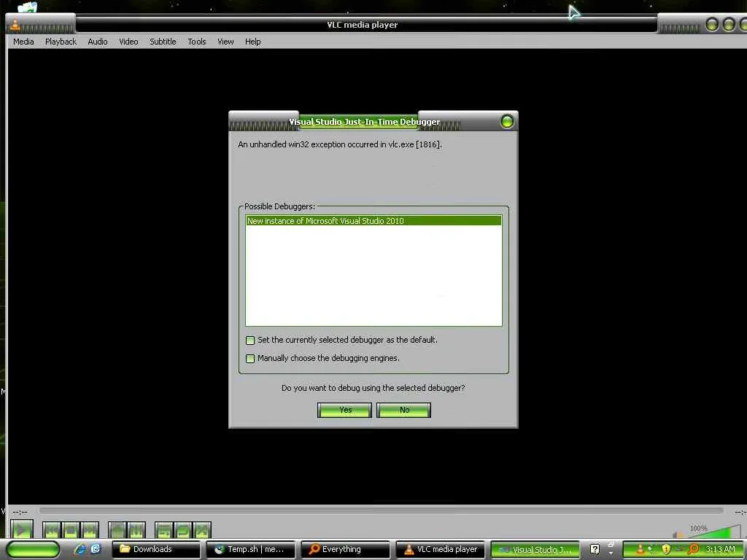Check 'Manually choose the debugging engines'
The image size is (747, 560).
(250, 358)
